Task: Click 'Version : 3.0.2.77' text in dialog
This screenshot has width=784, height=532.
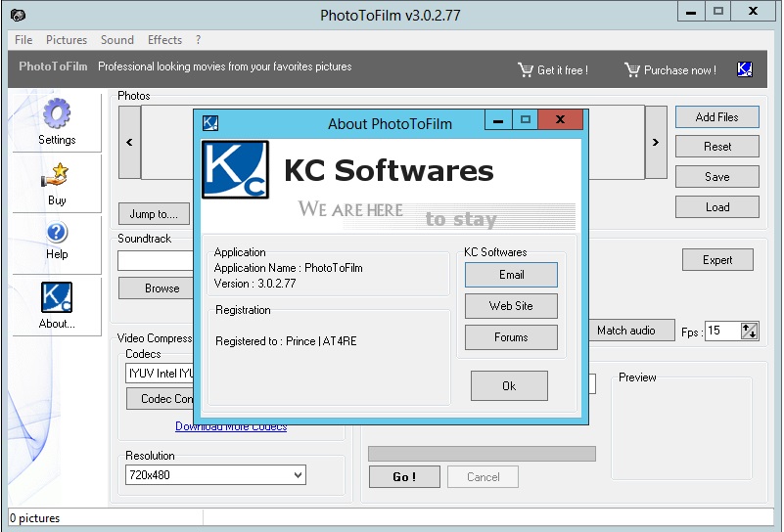Action: click(255, 284)
